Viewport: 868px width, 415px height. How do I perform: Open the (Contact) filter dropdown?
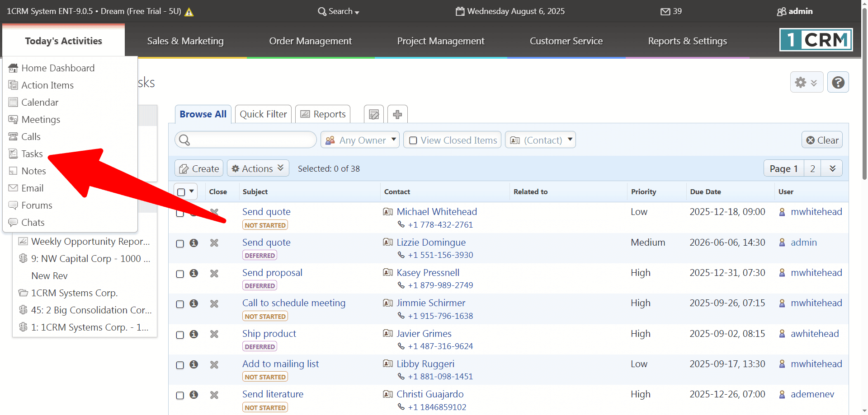(x=540, y=140)
